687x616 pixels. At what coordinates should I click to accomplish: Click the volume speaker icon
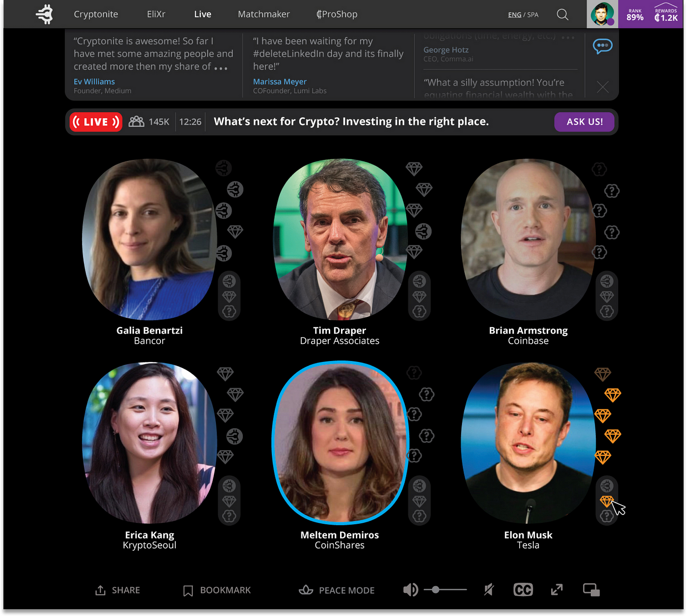410,590
